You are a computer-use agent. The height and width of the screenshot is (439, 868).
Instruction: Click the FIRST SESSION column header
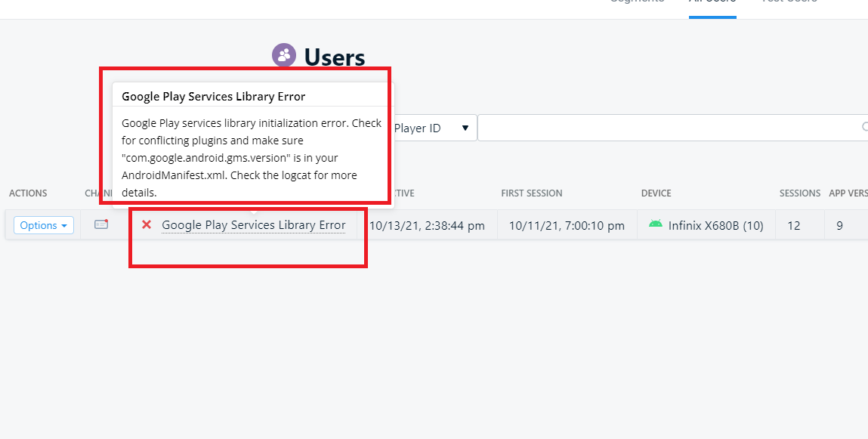coord(531,193)
